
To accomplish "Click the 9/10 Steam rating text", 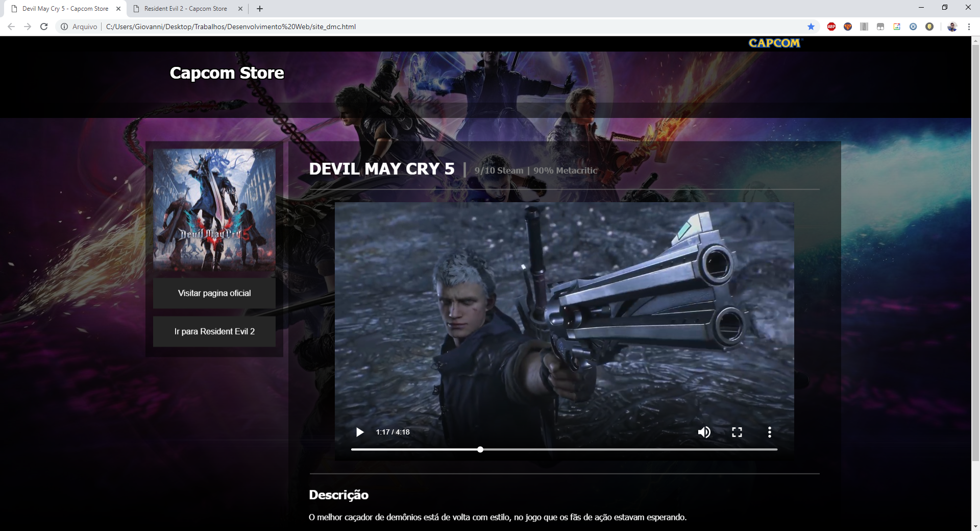I will tap(499, 171).
